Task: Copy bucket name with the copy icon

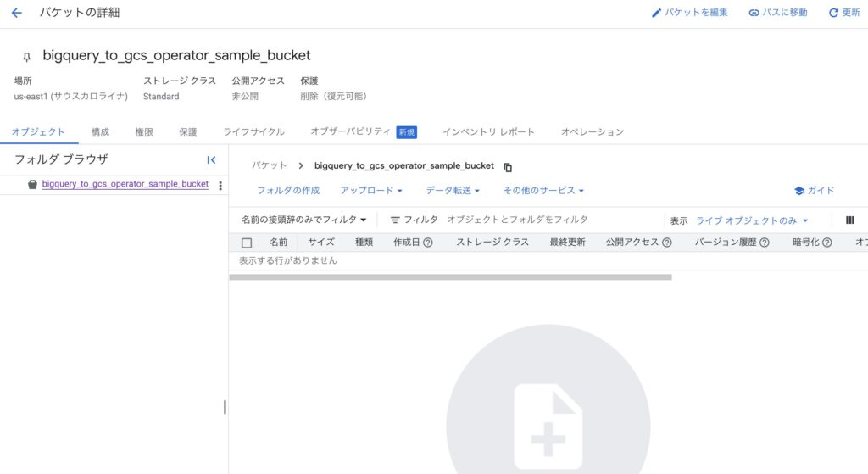Action: point(508,167)
